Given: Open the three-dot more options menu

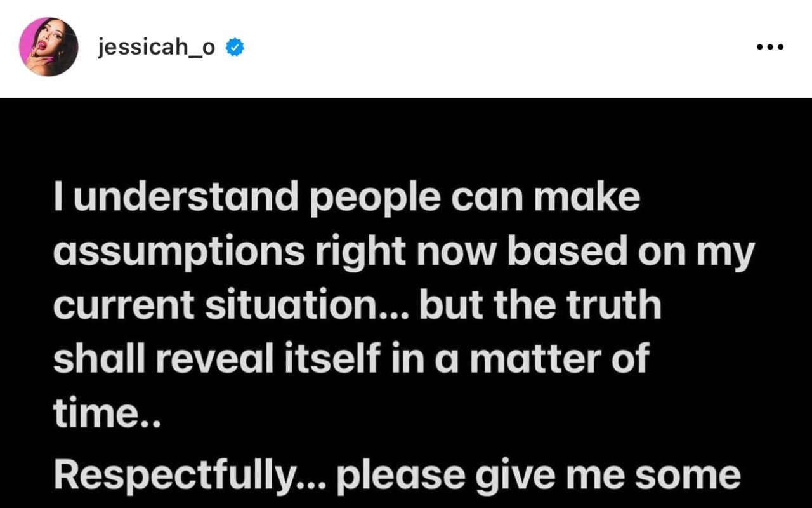Looking at the screenshot, I should (x=770, y=47).
